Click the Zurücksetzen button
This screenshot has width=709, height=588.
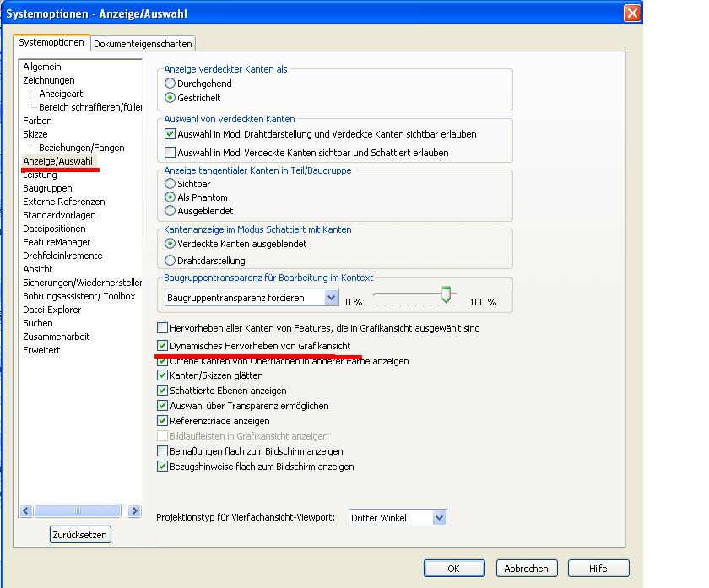tap(80, 535)
